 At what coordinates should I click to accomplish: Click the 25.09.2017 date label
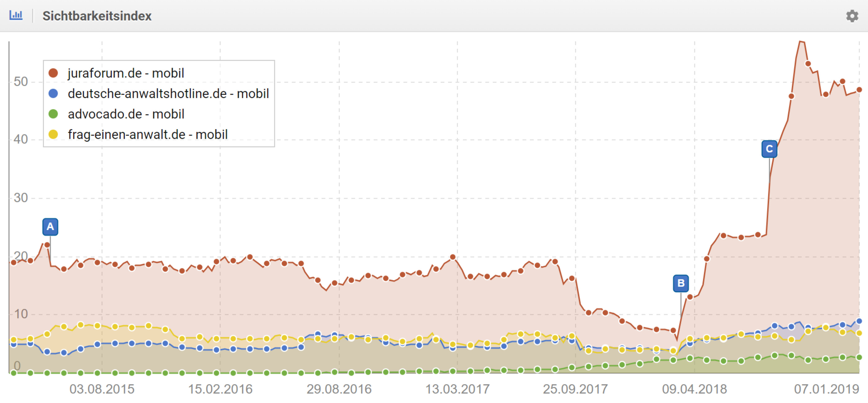tap(575, 389)
